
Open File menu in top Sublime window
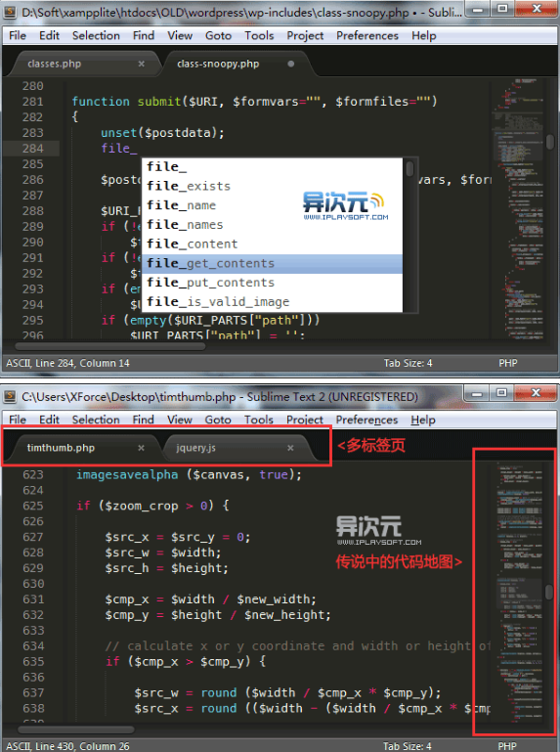click(18, 35)
